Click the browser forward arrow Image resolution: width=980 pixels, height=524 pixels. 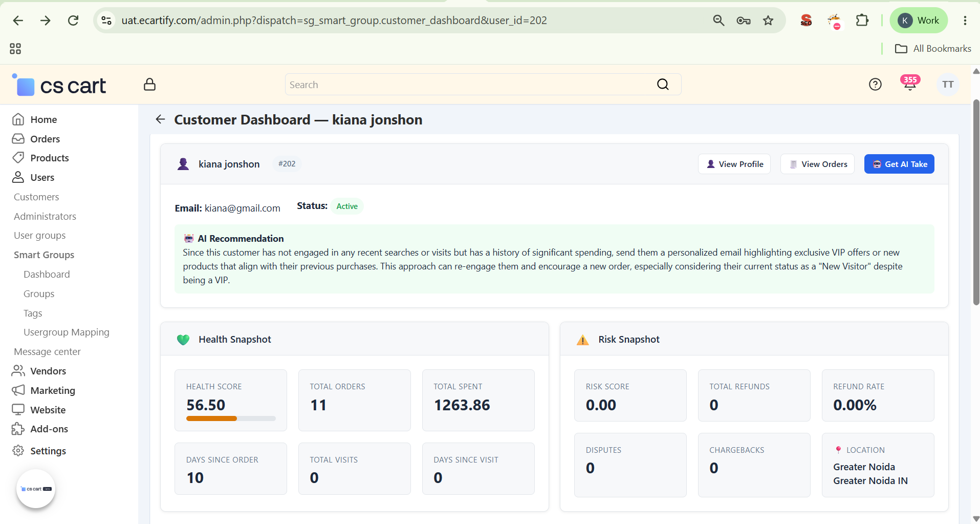click(x=46, y=20)
